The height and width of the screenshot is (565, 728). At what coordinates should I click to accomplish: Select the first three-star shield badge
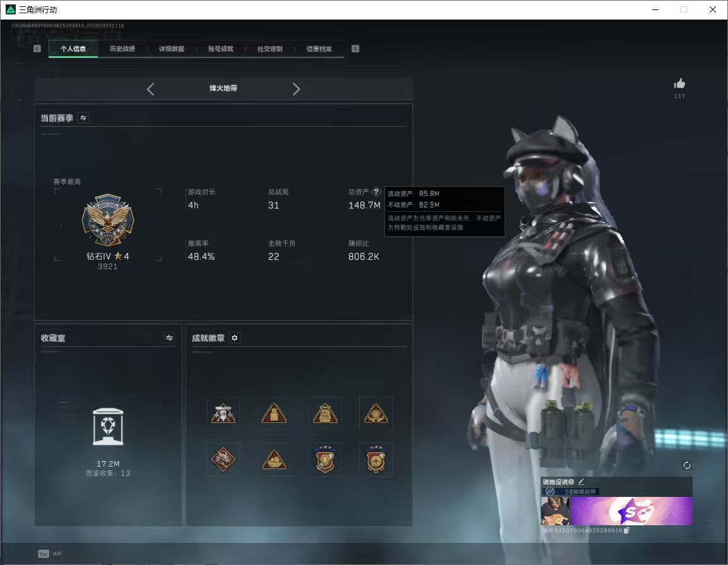(x=325, y=460)
